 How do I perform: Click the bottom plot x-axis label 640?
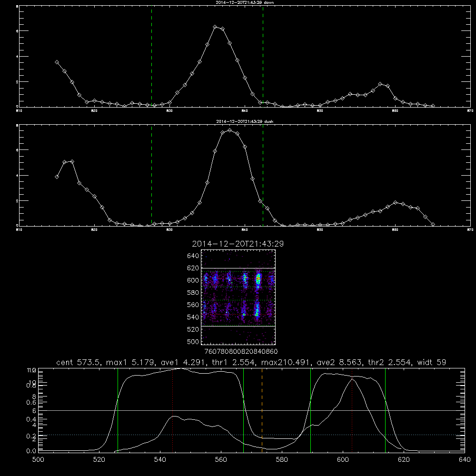tap(465, 460)
